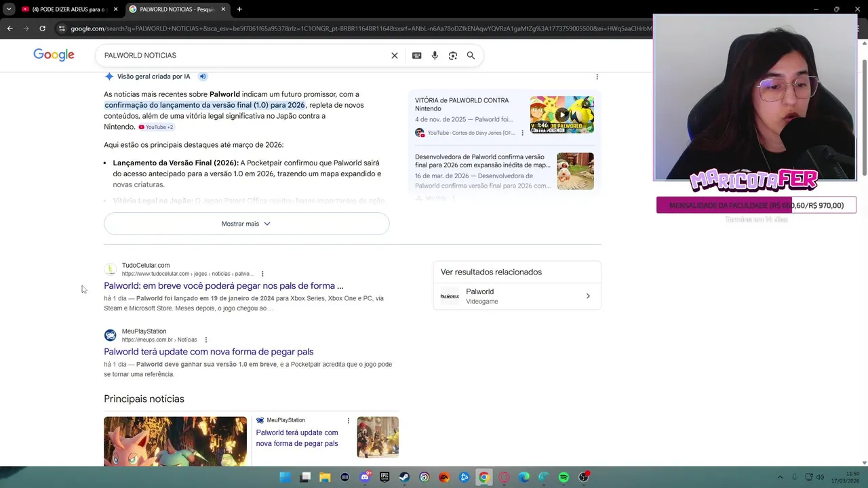868x488 pixels.
Task: Search by image with the Lens icon
Action: 453,56
